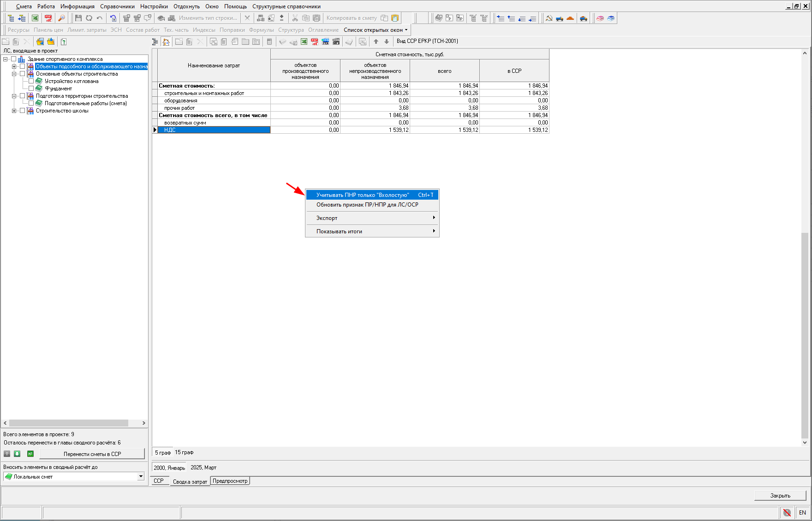Click the green down arrow button in the left panel

pos(17,454)
